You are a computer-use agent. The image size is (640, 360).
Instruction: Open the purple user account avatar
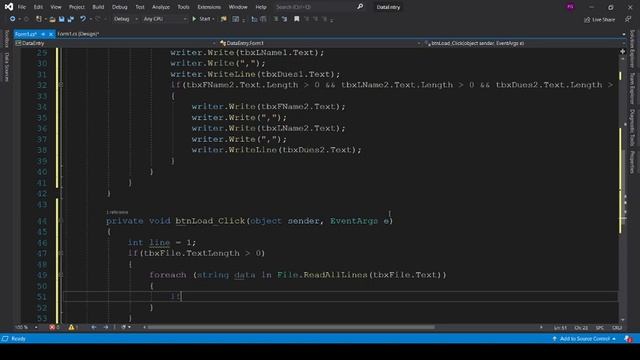tap(570, 7)
